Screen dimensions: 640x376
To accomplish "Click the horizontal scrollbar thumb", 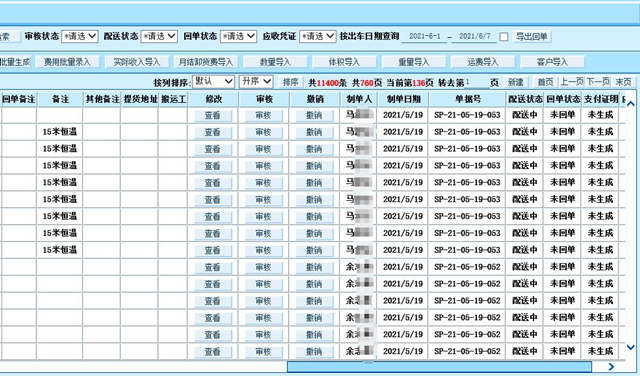I will pos(439,367).
